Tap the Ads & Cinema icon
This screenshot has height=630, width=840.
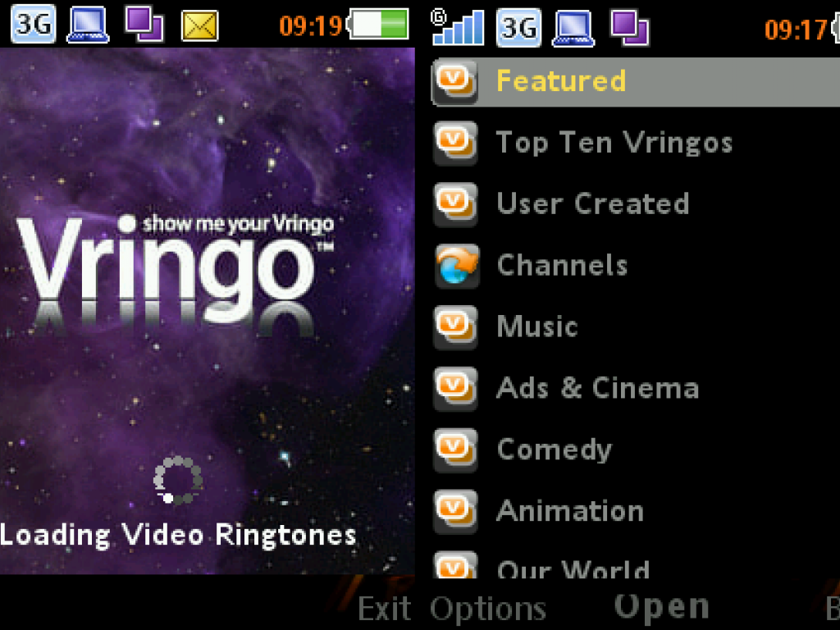coord(454,389)
